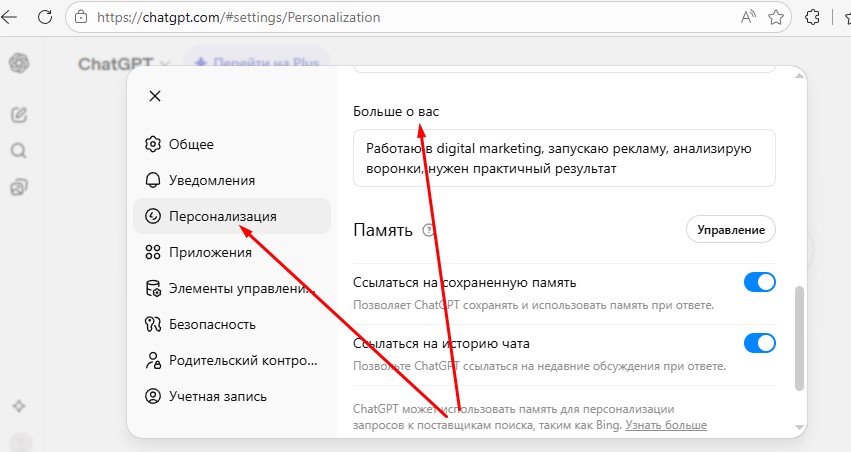This screenshot has height=452, width=851.
Task: Click the person-lock icon for Родительский контроль
Action: click(153, 360)
